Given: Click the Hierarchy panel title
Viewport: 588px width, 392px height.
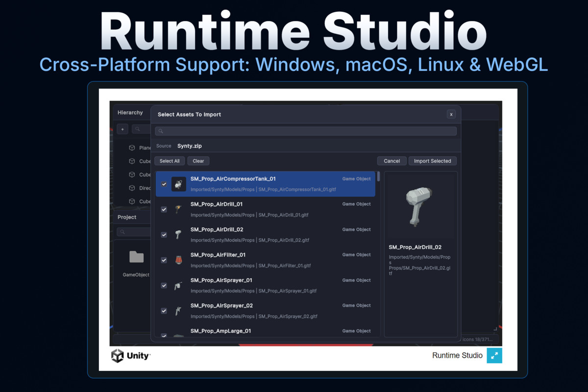Looking at the screenshot, I should click(x=130, y=112).
